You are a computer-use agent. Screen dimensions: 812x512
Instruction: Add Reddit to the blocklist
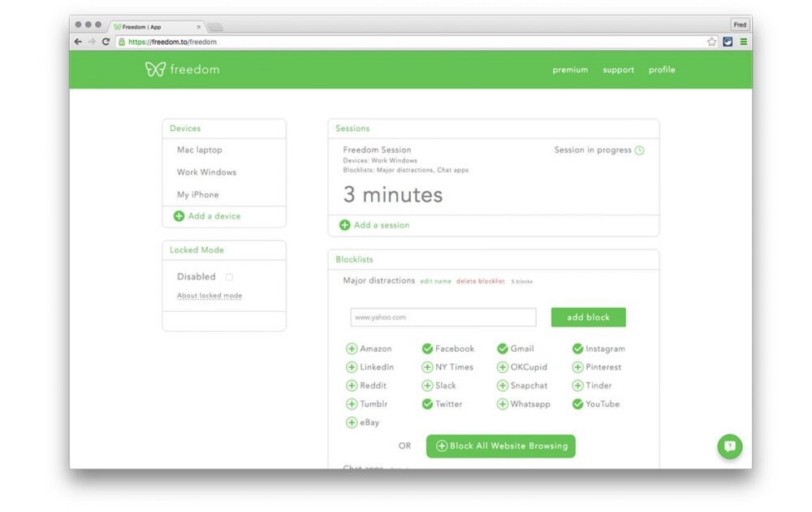(x=352, y=385)
